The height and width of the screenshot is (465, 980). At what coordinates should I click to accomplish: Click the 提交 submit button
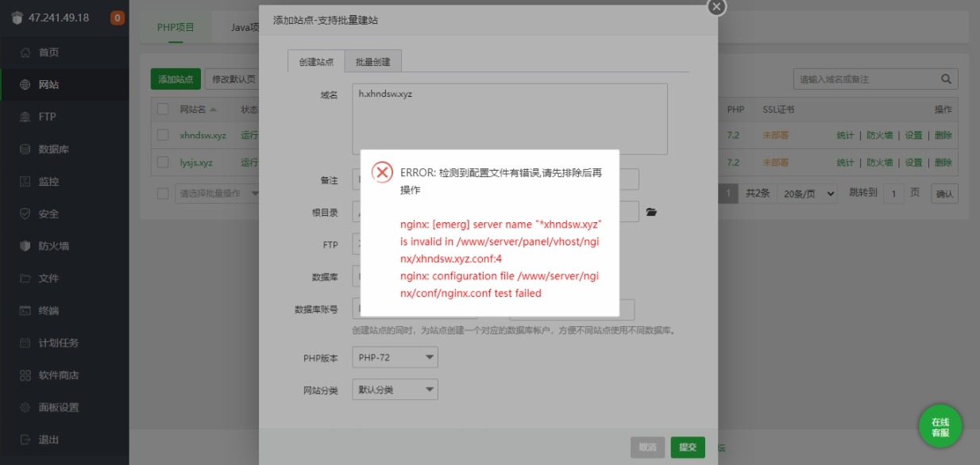(688, 448)
